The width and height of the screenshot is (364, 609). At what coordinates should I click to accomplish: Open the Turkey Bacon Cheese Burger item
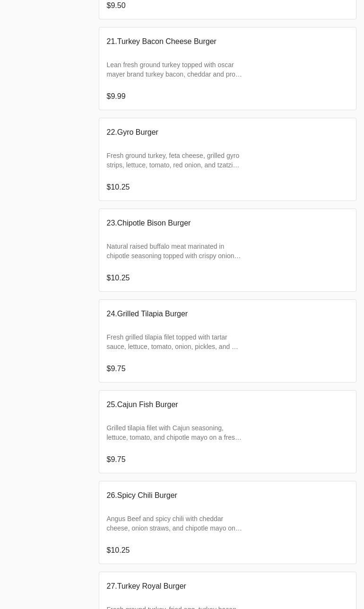(161, 42)
